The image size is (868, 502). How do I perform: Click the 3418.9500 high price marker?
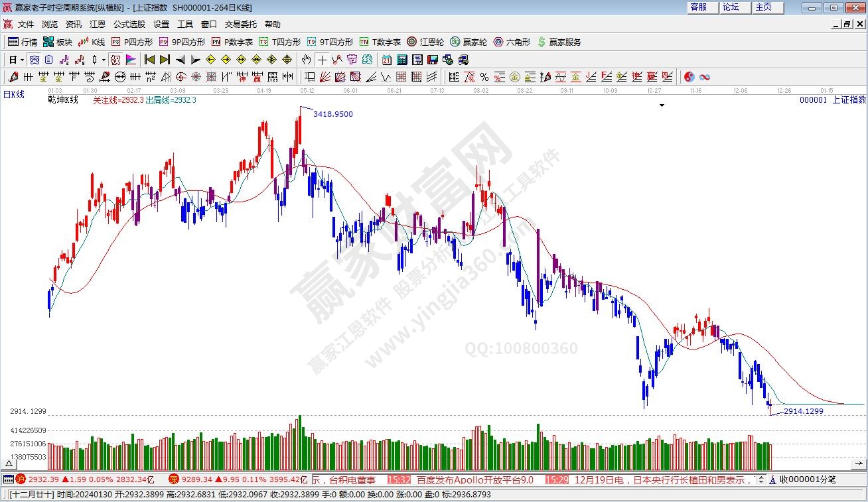click(332, 114)
